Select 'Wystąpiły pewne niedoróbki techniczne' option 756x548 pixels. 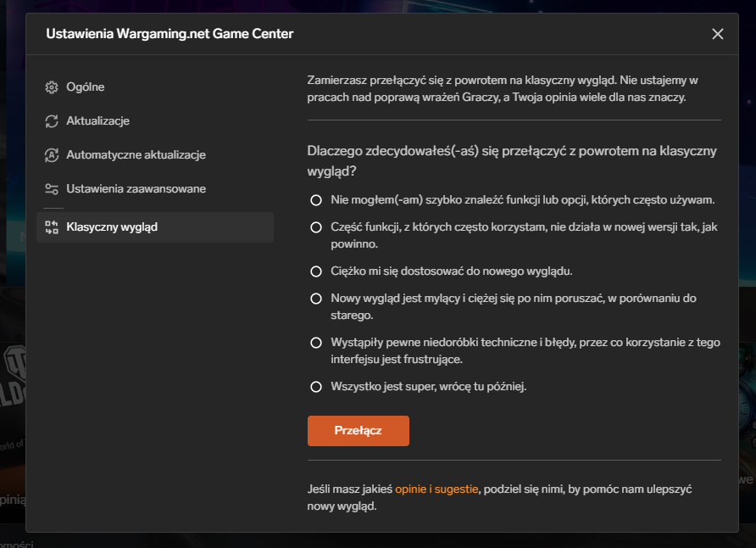(x=316, y=343)
